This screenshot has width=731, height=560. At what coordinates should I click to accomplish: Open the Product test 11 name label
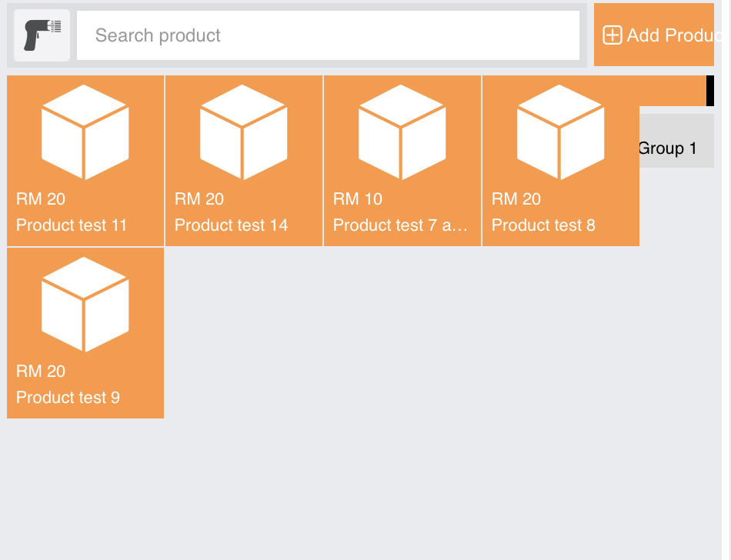72,225
